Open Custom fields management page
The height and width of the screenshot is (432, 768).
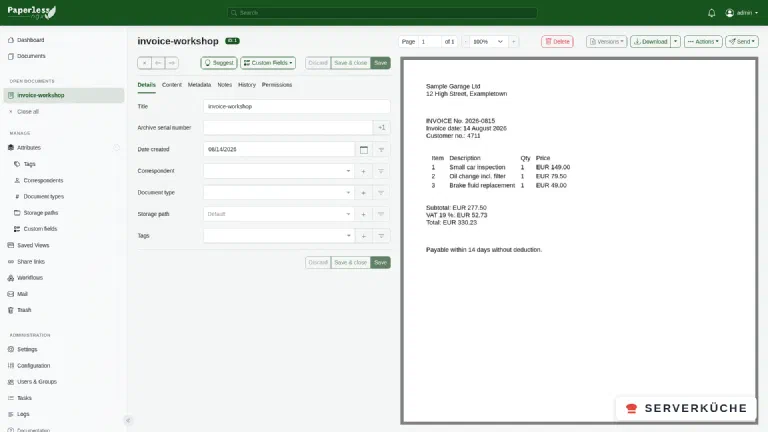(40, 229)
